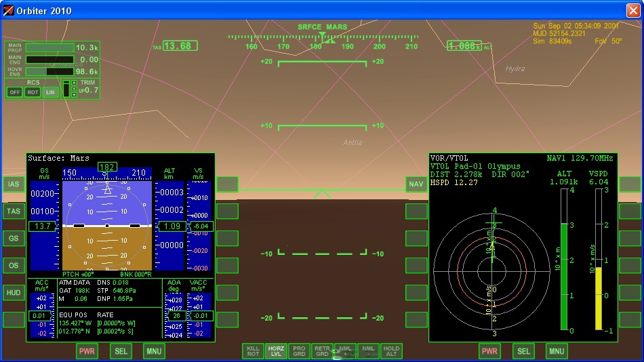Click the HSPD 12.27 readout

pos(454,182)
